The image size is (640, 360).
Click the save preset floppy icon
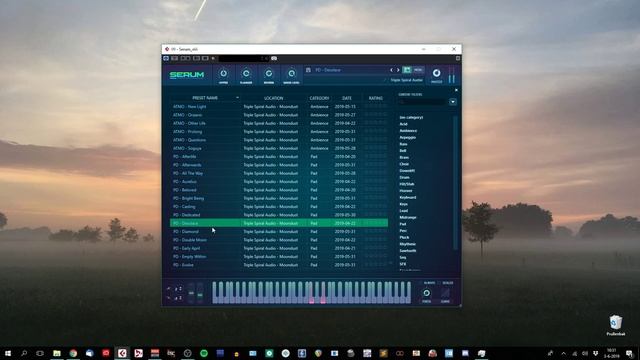pos(308,70)
